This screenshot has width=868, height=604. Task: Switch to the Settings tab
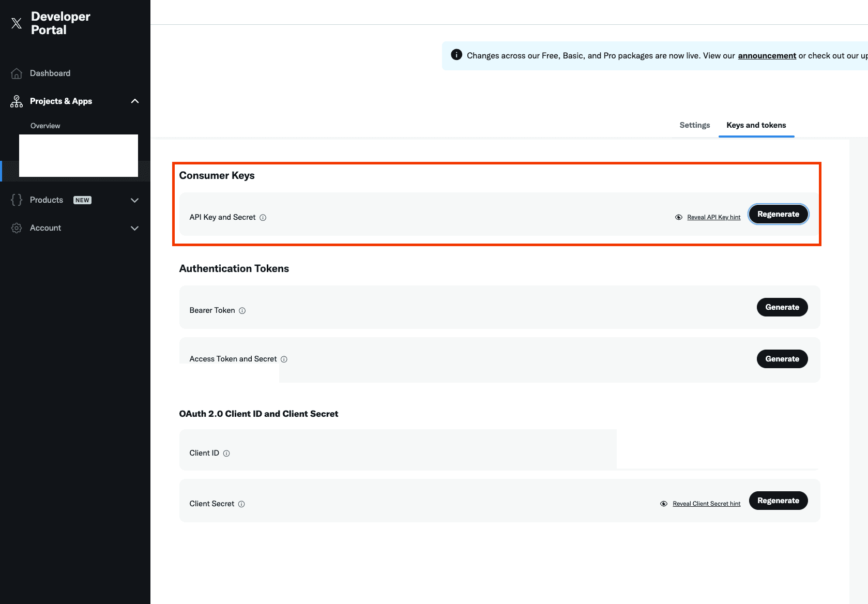pyautogui.click(x=695, y=125)
